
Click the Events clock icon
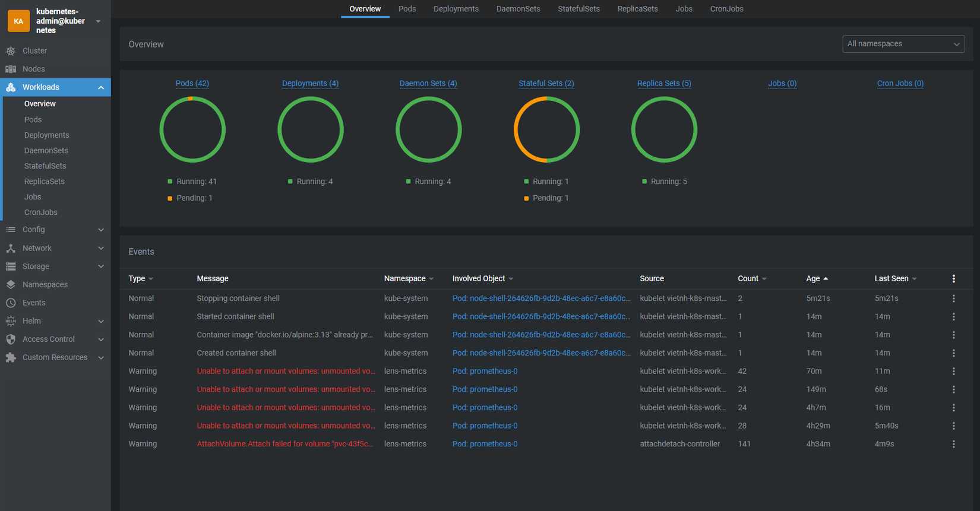coord(11,303)
